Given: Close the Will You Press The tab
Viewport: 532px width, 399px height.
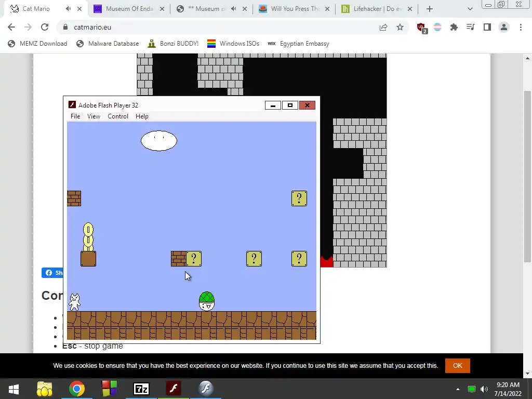Looking at the screenshot, I should coord(327,9).
